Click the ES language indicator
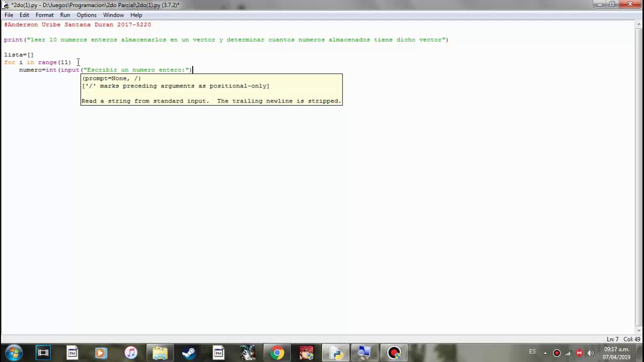This screenshot has height=362, width=644. (532, 352)
